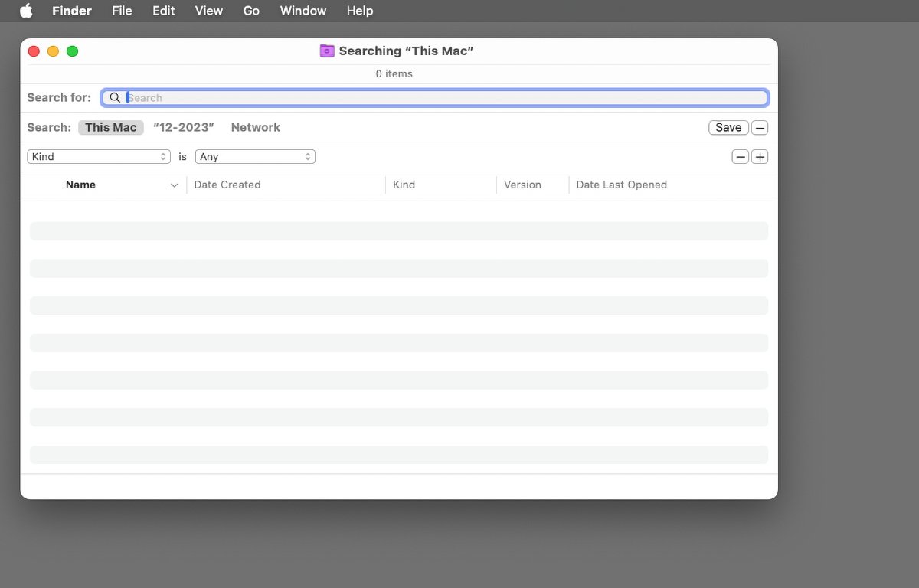Click the minus button beside Save
The height and width of the screenshot is (588, 919).
[759, 128]
